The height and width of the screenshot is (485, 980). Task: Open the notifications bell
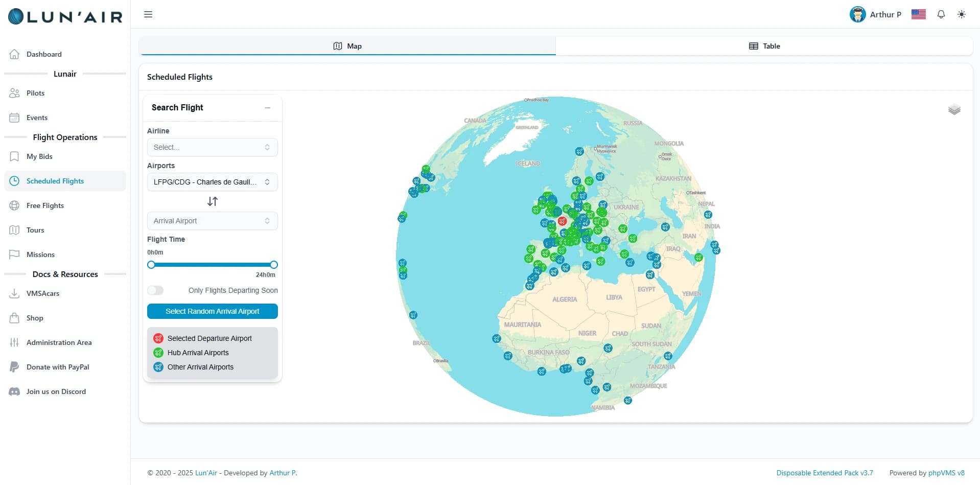pyautogui.click(x=941, y=14)
